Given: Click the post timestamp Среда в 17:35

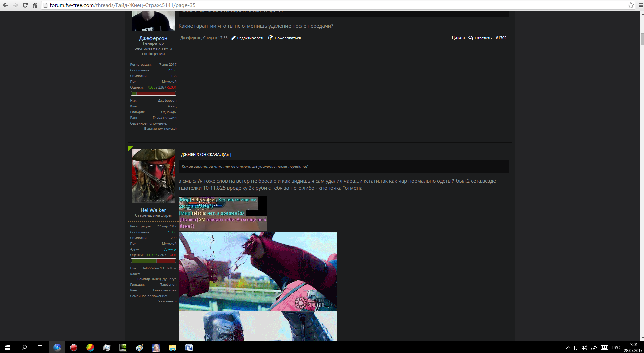Looking at the screenshot, I should pyautogui.click(x=215, y=38).
